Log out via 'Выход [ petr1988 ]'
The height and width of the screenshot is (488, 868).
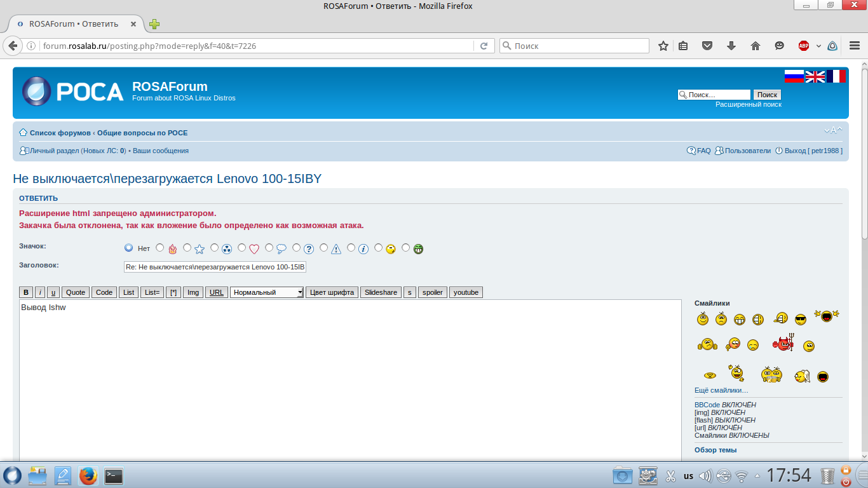813,151
